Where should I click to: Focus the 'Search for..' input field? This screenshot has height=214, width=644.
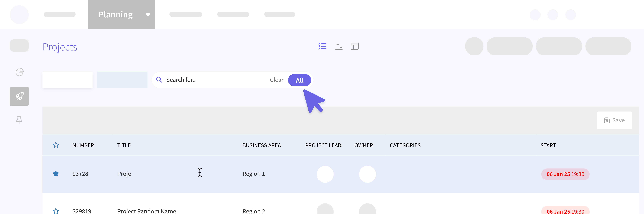tap(215, 80)
